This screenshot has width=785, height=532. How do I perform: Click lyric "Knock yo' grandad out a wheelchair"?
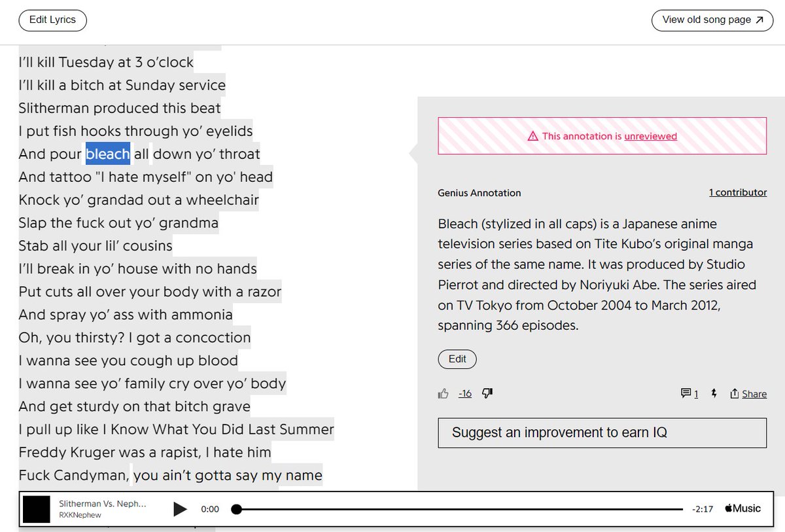pyautogui.click(x=139, y=200)
